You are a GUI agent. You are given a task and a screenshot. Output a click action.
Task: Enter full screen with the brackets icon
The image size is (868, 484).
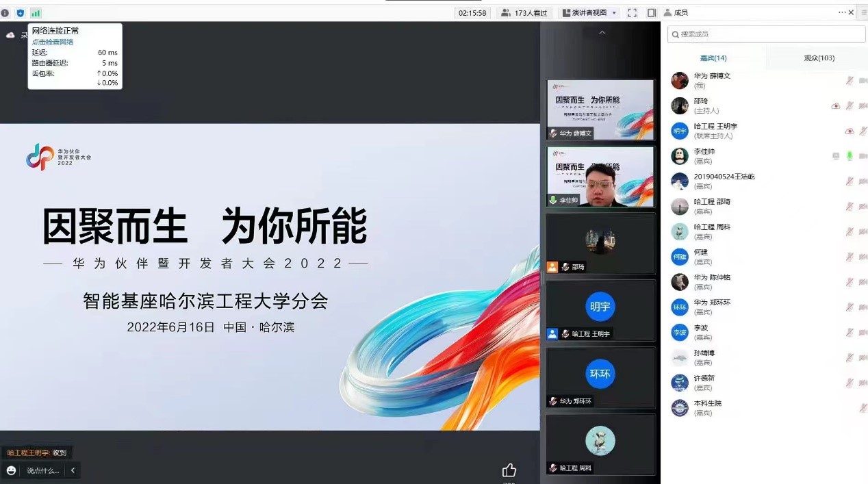click(632, 13)
